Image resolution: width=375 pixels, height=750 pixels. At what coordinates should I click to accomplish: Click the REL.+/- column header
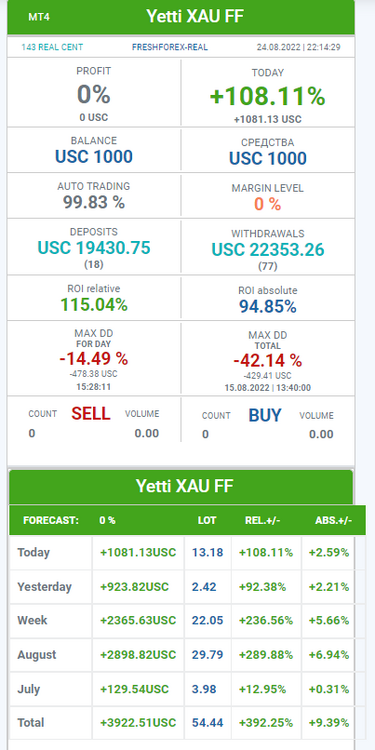click(x=260, y=520)
